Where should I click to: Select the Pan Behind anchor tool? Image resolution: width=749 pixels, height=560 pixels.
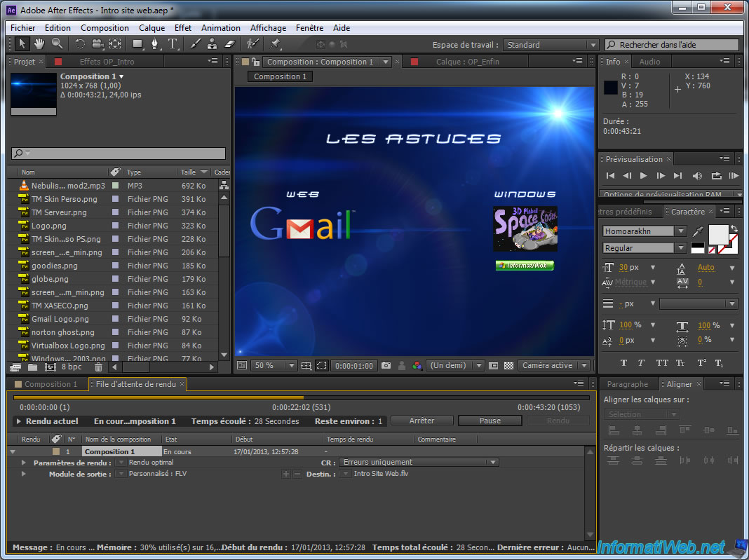(x=115, y=44)
